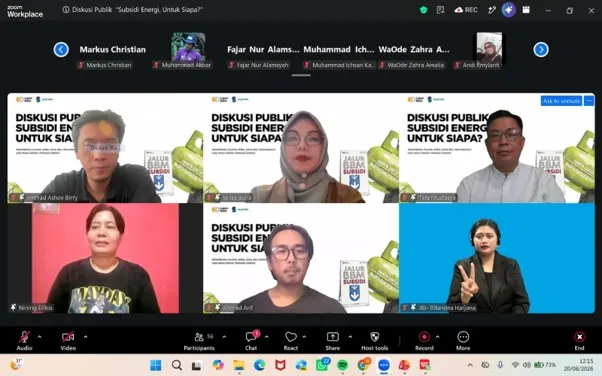The image size is (602, 376).
Task: Select Ahmad Arif video tile
Action: [301, 258]
